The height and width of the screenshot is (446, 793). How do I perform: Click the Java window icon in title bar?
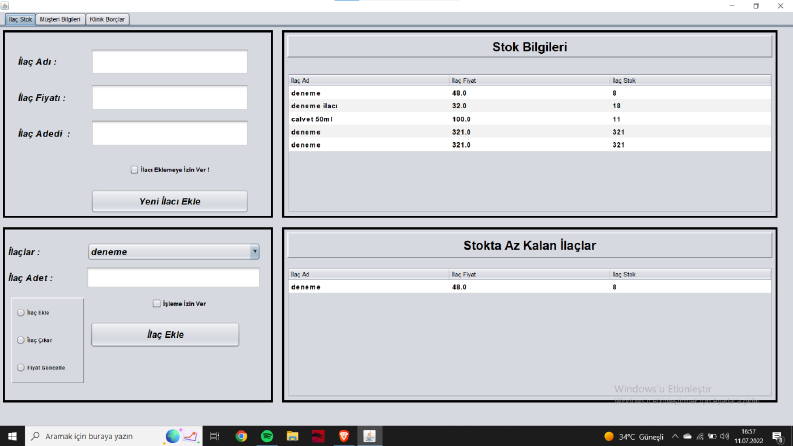(5, 6)
